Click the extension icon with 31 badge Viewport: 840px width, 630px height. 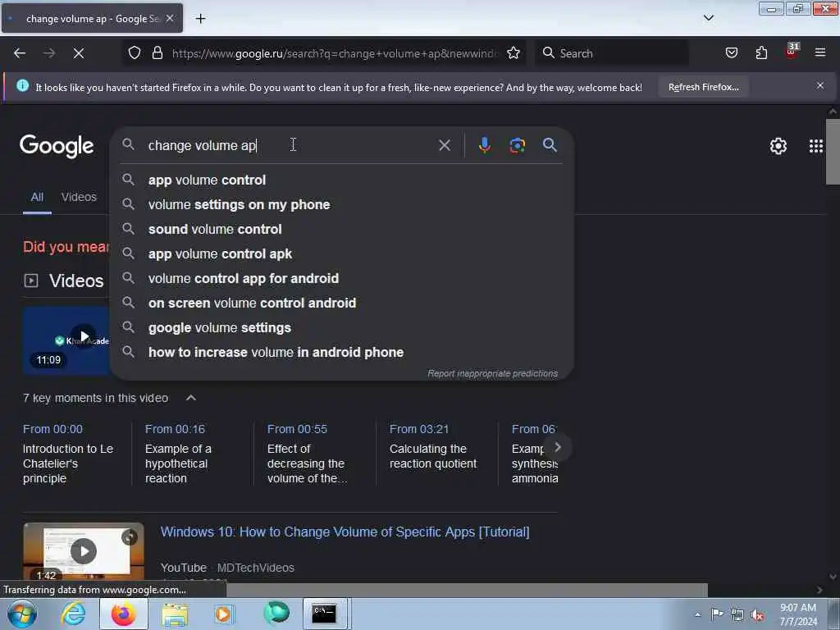[792, 52]
